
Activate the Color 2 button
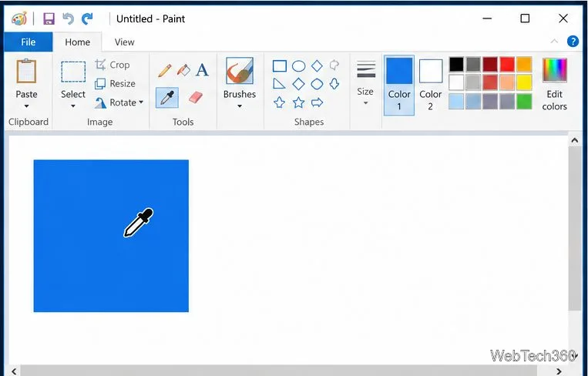[x=431, y=85]
